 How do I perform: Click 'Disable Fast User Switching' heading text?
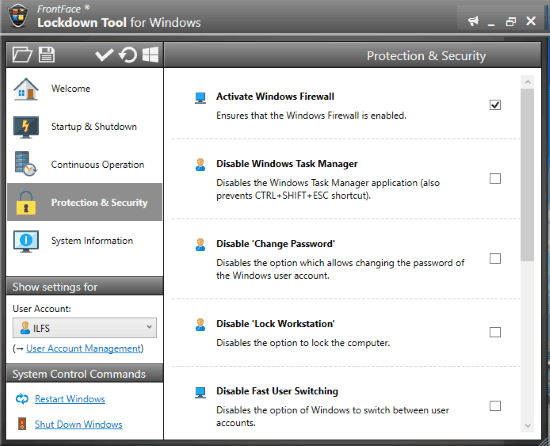click(x=277, y=391)
